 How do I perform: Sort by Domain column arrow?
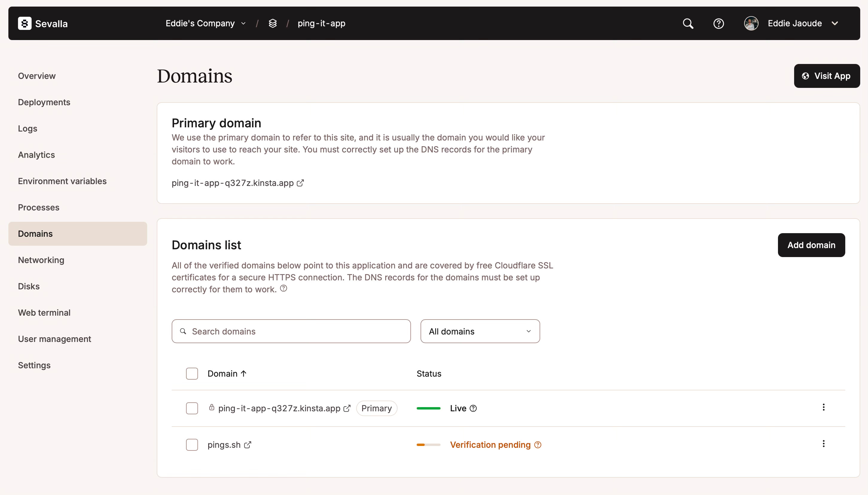click(x=243, y=374)
